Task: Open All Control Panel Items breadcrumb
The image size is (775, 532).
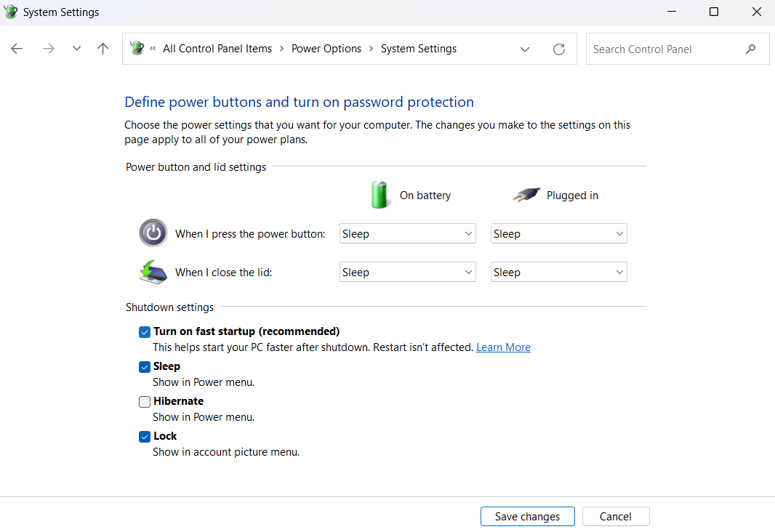Action: point(217,49)
